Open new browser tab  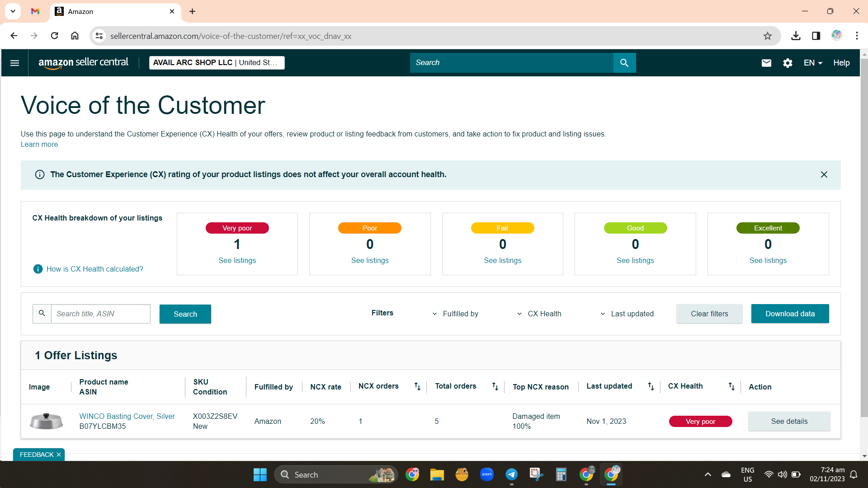click(192, 11)
